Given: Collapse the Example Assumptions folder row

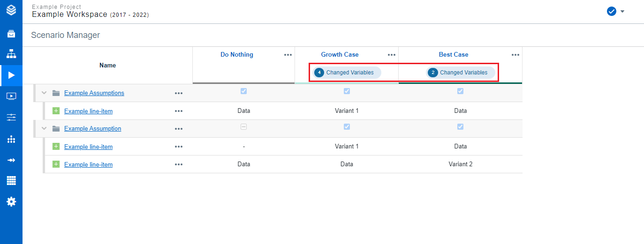Looking at the screenshot, I should pyautogui.click(x=44, y=93).
